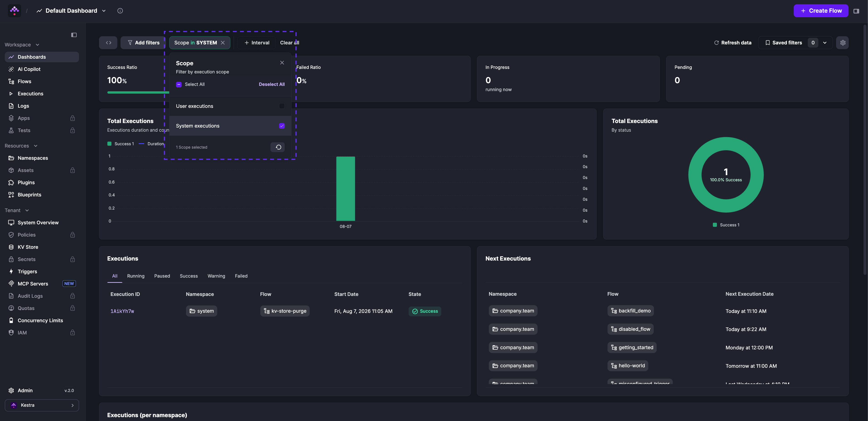
Task: Switch to the Success tab
Action: coord(189,276)
